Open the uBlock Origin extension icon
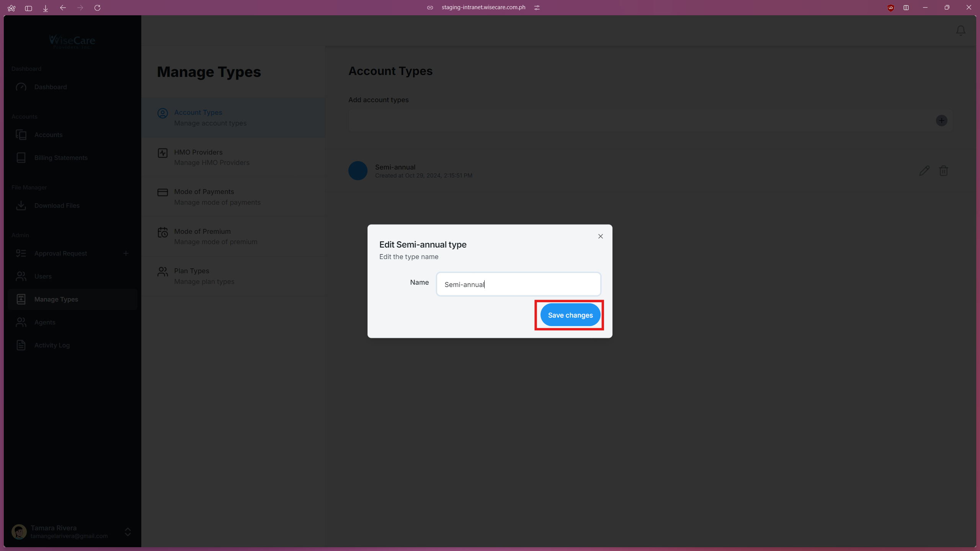The image size is (980, 551). (890, 8)
